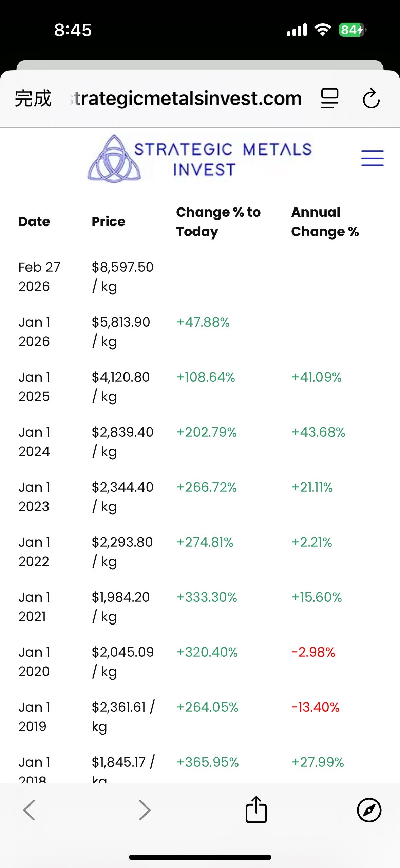
Task: Open the share sheet icon
Action: 256,810
